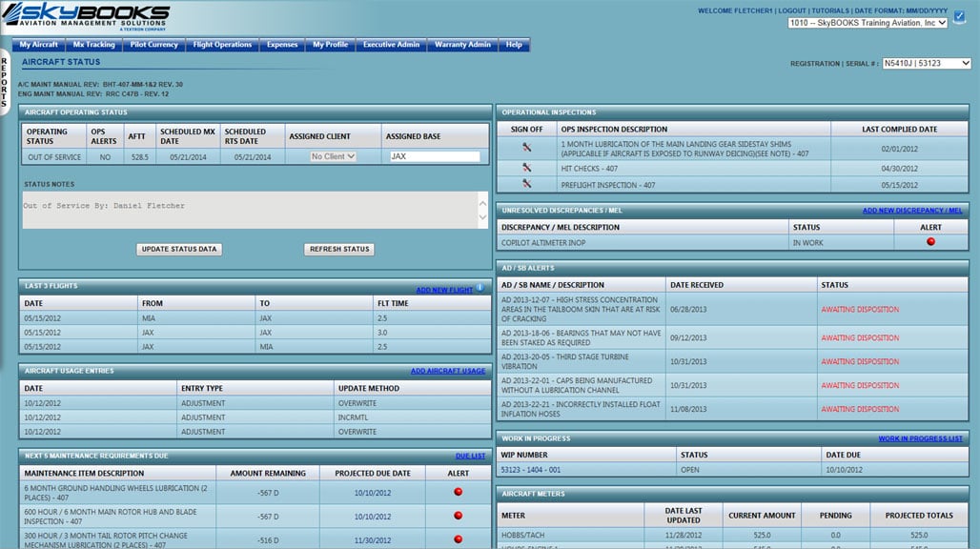The image size is (980, 549).
Task: Open the Work In Progress List link
Action: click(920, 438)
